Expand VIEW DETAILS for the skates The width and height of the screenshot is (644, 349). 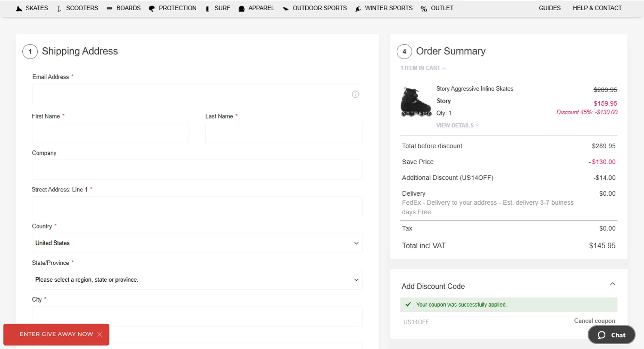point(458,125)
